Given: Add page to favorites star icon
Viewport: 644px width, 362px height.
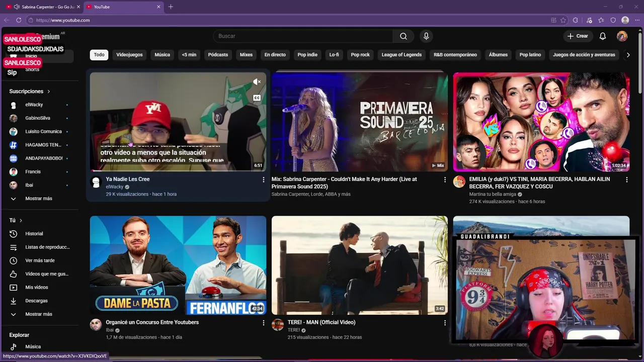Looking at the screenshot, I should (563, 20).
